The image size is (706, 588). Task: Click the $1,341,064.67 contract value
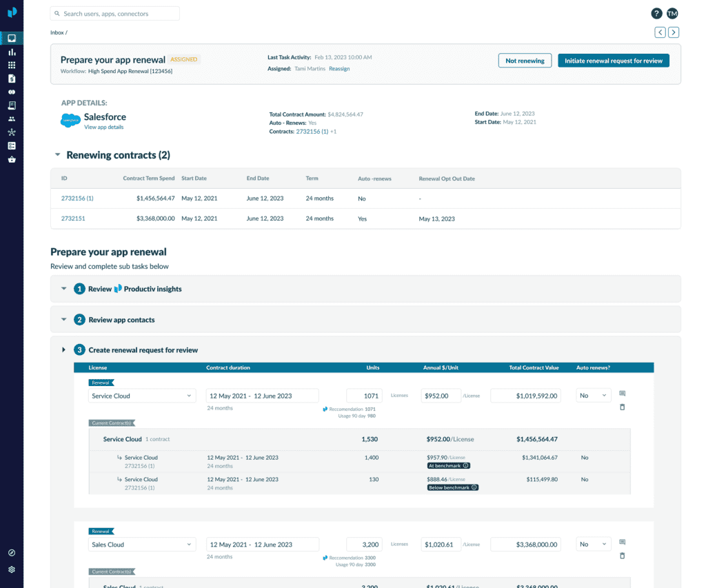tap(539, 458)
